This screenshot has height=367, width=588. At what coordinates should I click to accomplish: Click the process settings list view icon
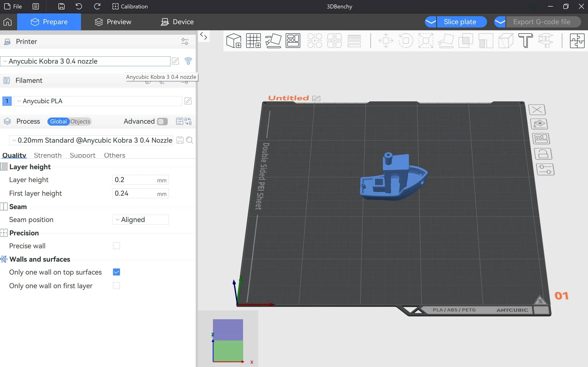pyautogui.click(x=179, y=121)
